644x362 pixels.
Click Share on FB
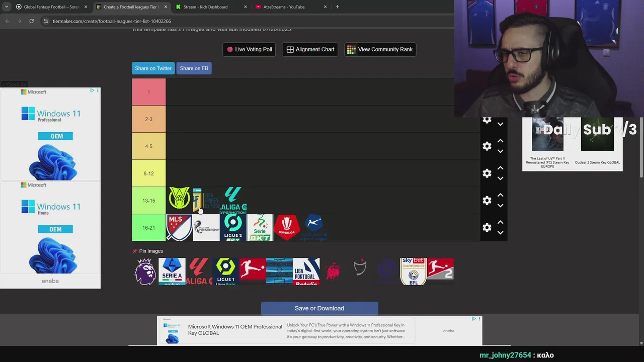(x=194, y=68)
